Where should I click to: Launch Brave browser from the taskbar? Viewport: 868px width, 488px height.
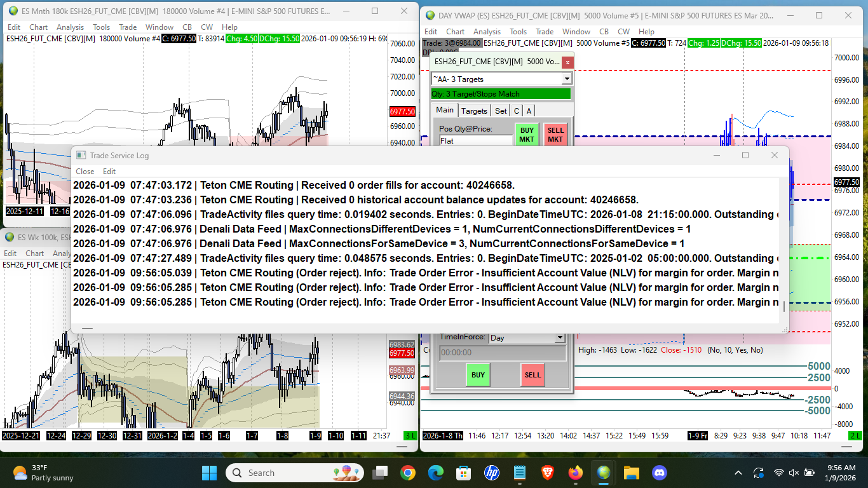[x=548, y=473]
